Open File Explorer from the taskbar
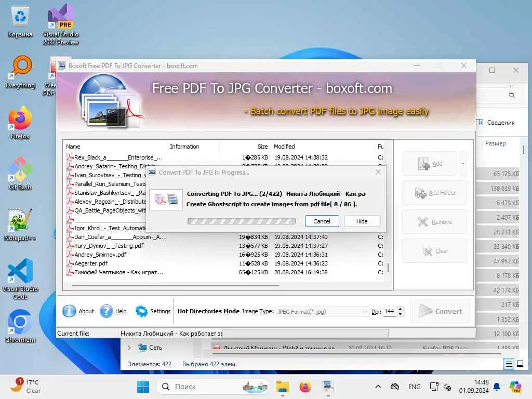The image size is (532, 399). (x=282, y=387)
